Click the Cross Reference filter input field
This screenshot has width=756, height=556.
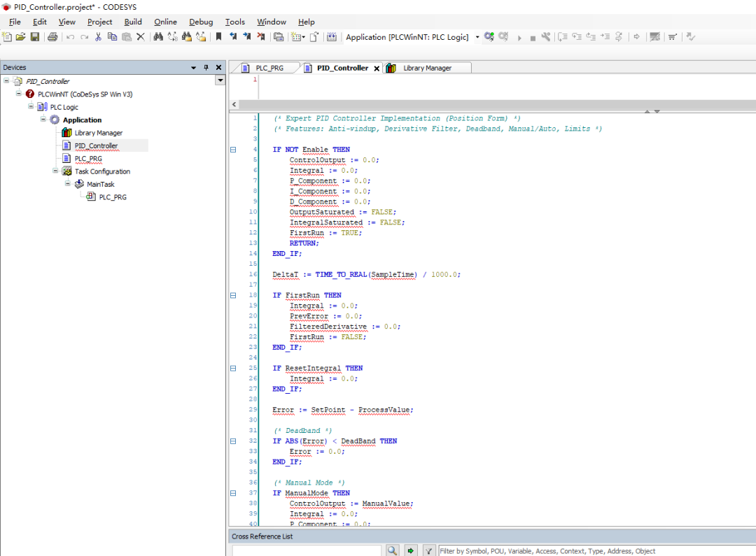[x=595, y=551]
